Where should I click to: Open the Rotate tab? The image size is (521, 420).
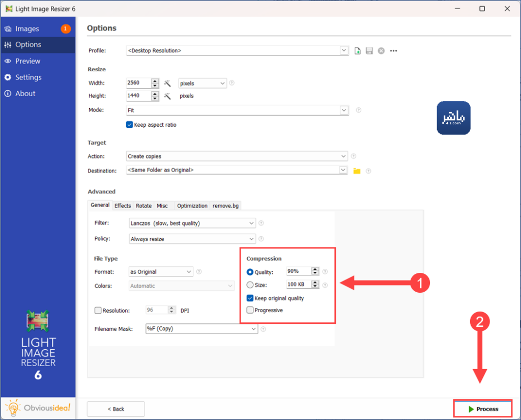click(143, 206)
